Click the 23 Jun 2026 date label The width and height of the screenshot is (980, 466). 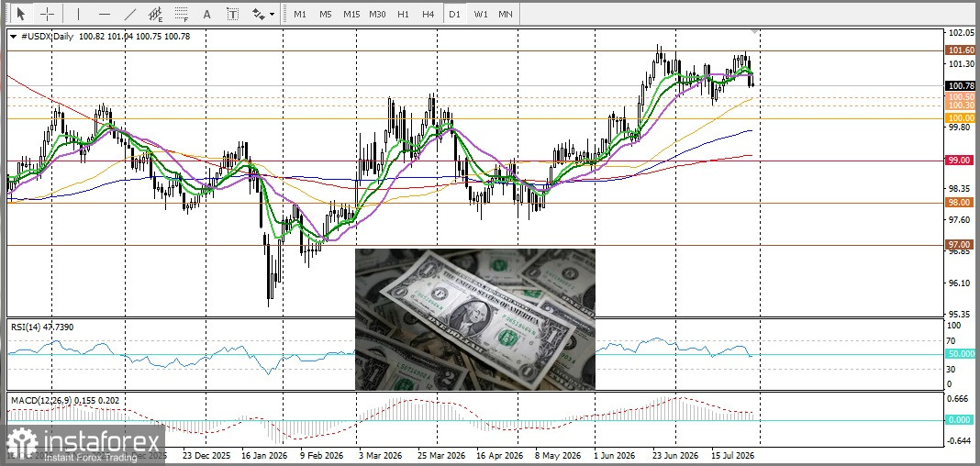click(675, 455)
